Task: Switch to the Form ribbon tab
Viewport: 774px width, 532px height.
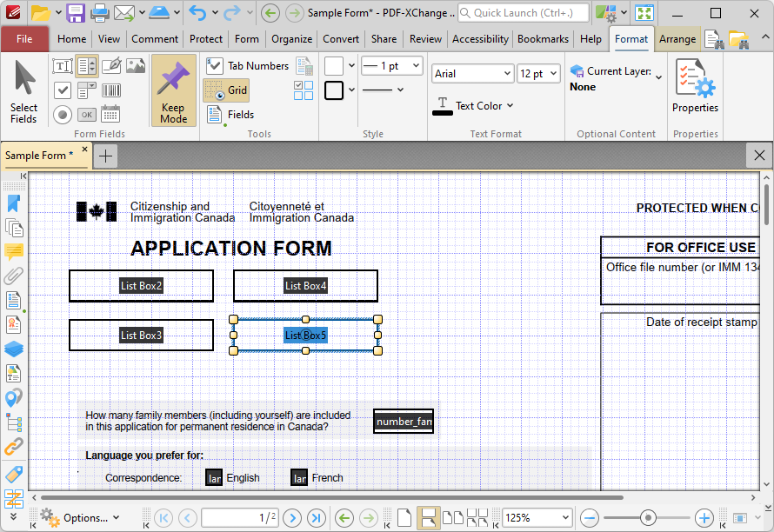Action: coord(246,39)
